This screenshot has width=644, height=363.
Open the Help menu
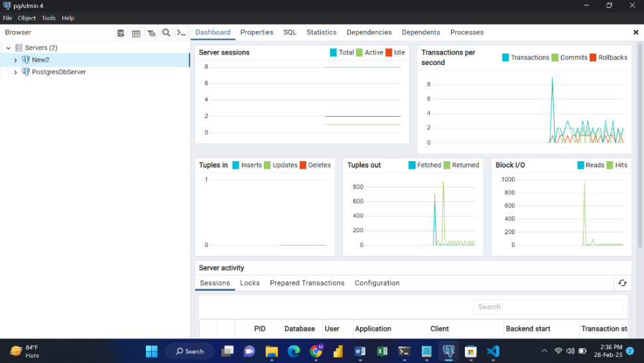68,18
